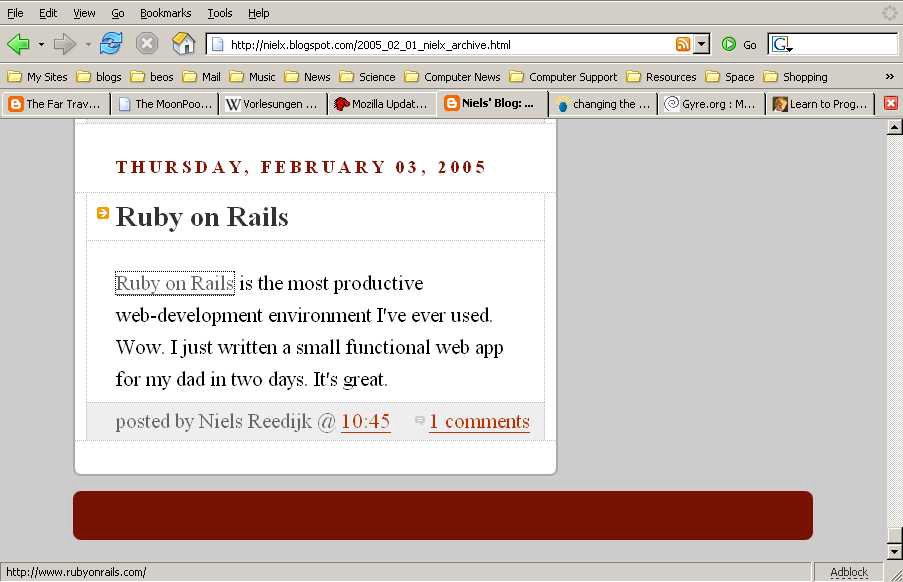Go back with the green Back arrow
Viewport: 903px width, 582px height.
[x=18, y=44]
